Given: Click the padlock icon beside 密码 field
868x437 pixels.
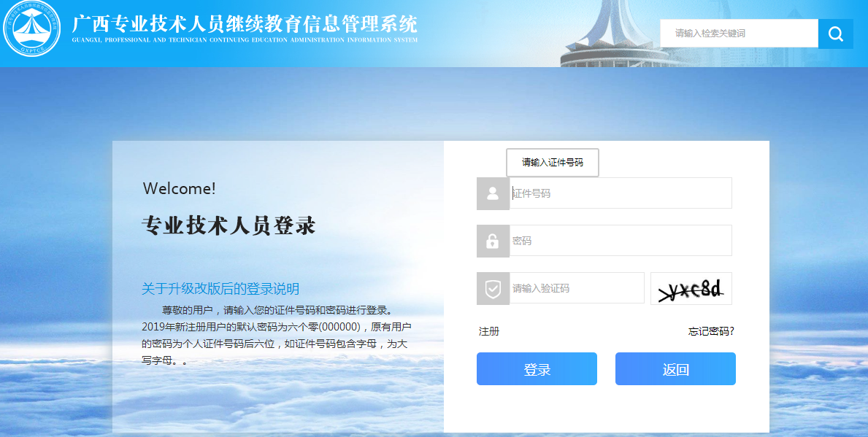Looking at the screenshot, I should pos(493,241).
